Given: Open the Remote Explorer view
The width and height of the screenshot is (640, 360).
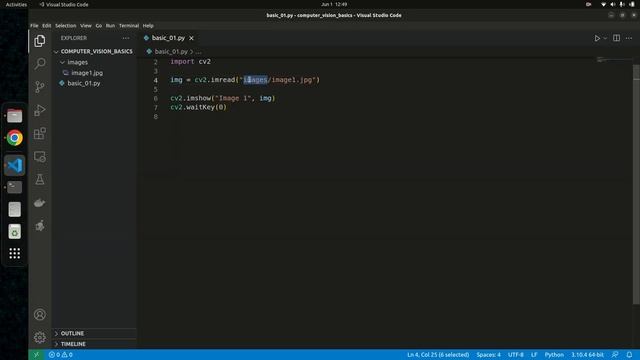Looking at the screenshot, I should point(40,156).
